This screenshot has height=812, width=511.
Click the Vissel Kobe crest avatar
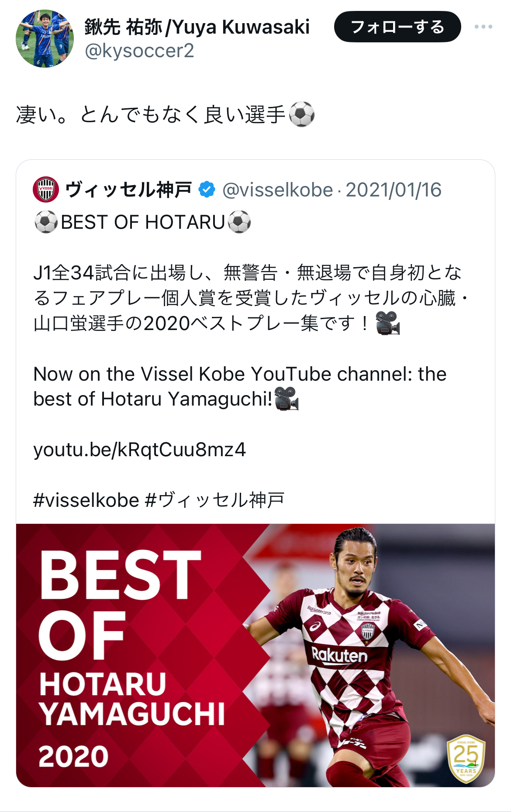pos(46,189)
